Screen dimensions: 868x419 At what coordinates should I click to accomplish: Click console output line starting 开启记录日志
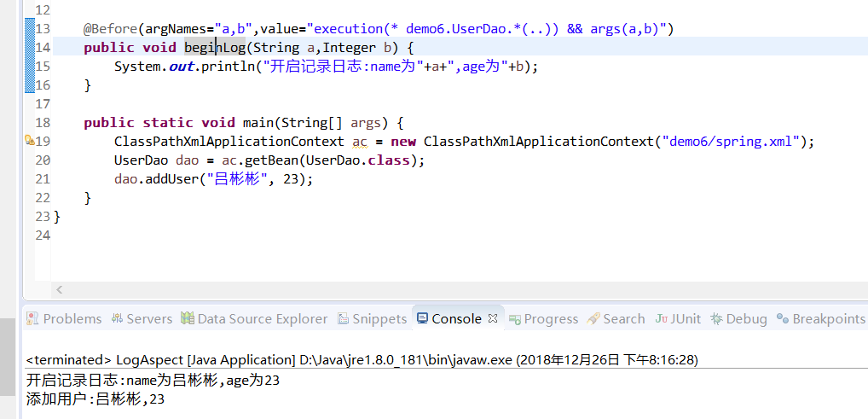153,381
